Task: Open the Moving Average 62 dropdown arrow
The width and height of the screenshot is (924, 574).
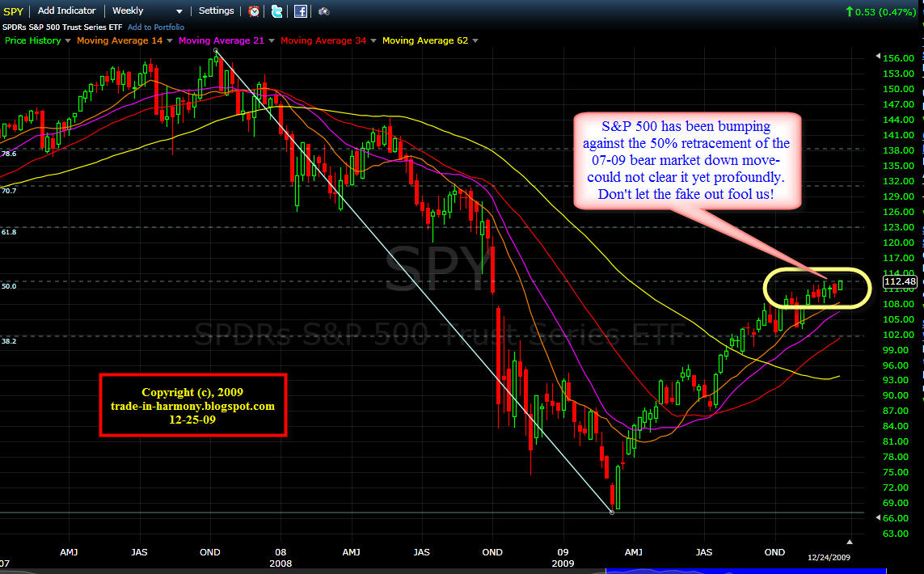Action: pos(475,40)
